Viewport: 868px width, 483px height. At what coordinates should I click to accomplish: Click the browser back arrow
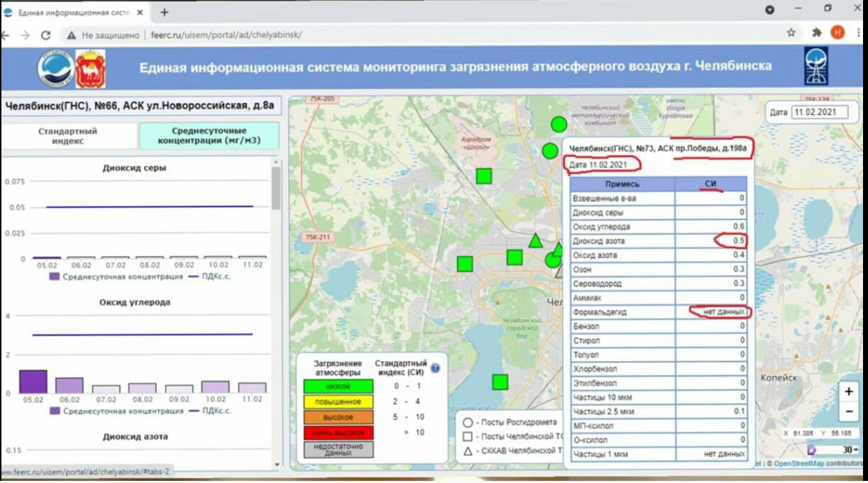(x=6, y=35)
